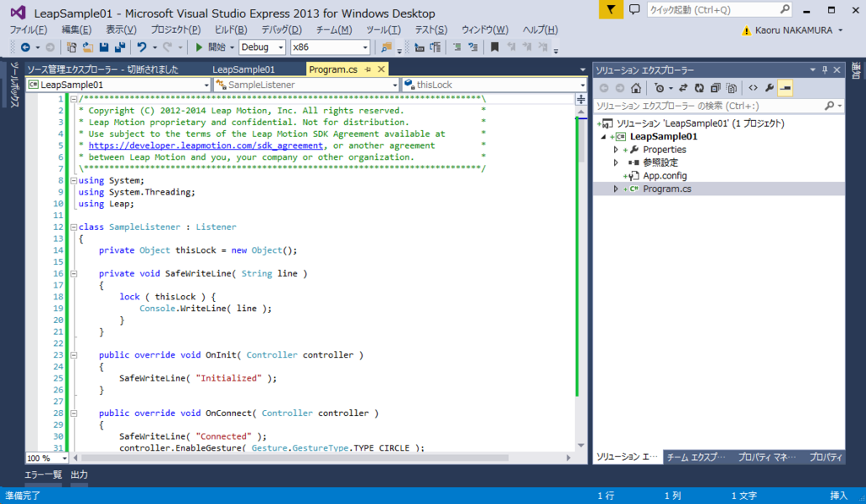Collapse the using directives outline
The image size is (866, 504).
tap(74, 180)
